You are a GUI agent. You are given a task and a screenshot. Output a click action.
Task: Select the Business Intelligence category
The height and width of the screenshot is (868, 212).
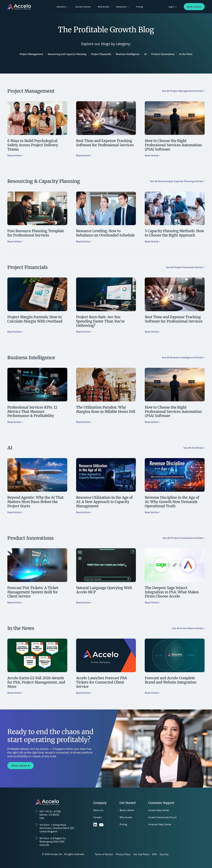(x=127, y=54)
